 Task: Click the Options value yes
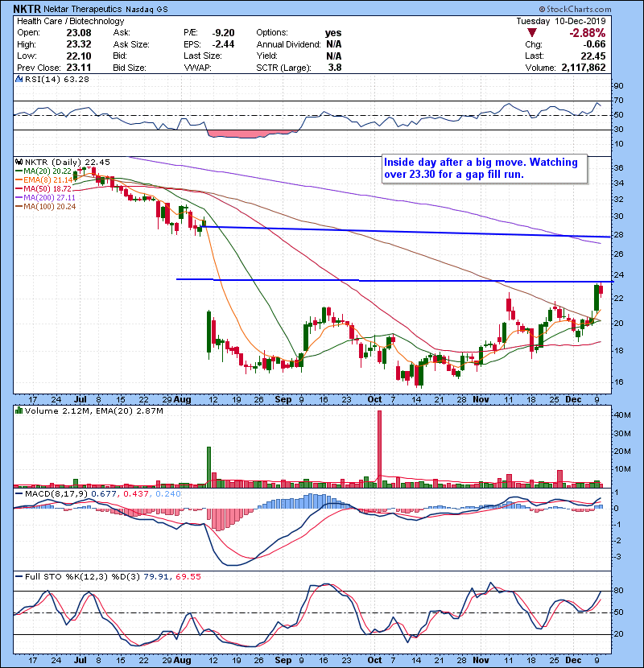333,33
